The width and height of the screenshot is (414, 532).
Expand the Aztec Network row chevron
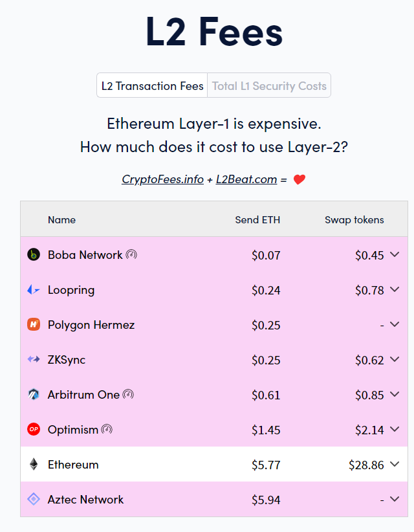[x=395, y=499]
